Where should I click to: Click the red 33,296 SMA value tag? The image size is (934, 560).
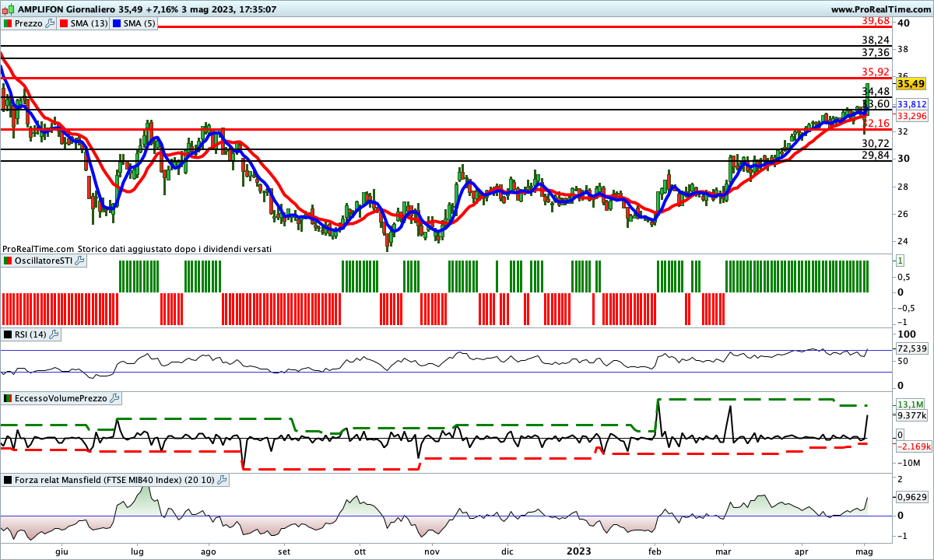(x=911, y=116)
